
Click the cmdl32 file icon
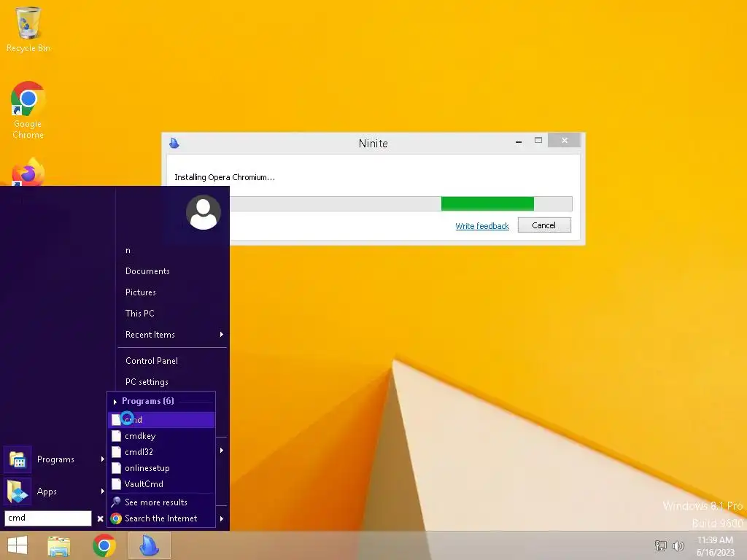[116, 452]
